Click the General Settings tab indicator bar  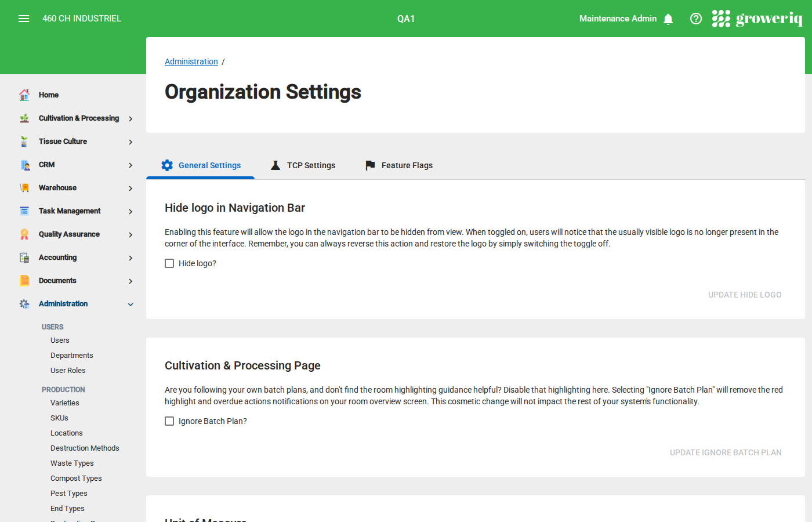[200, 178]
